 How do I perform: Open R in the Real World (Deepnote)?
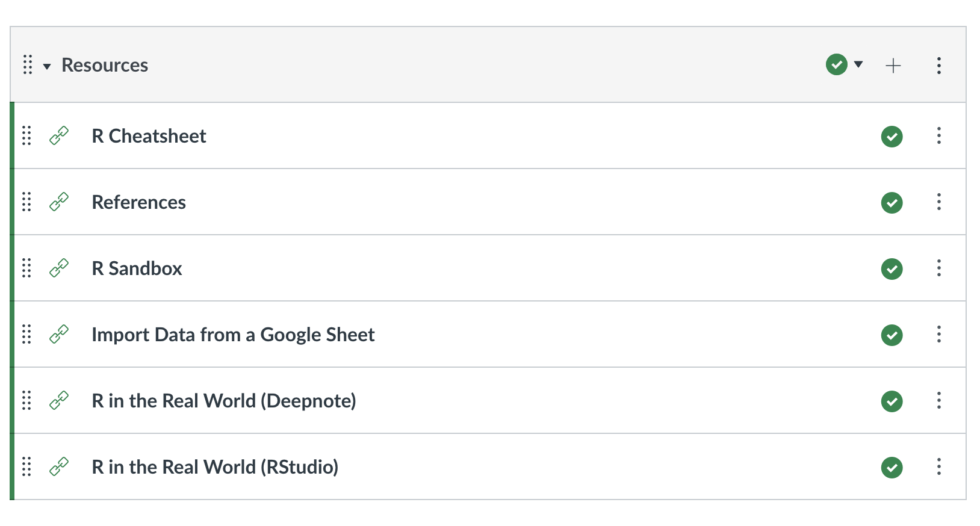(x=224, y=401)
